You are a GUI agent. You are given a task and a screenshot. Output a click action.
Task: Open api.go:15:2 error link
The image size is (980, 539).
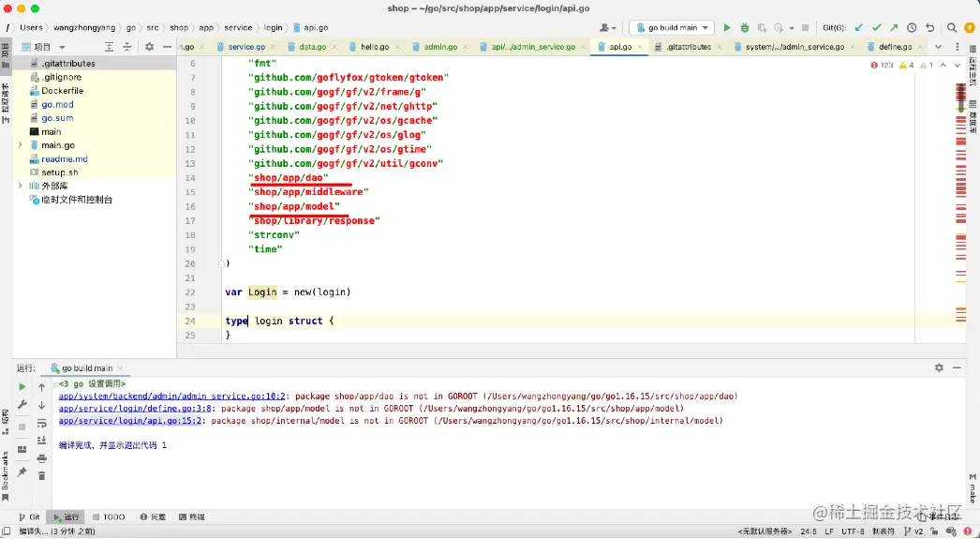(130, 421)
